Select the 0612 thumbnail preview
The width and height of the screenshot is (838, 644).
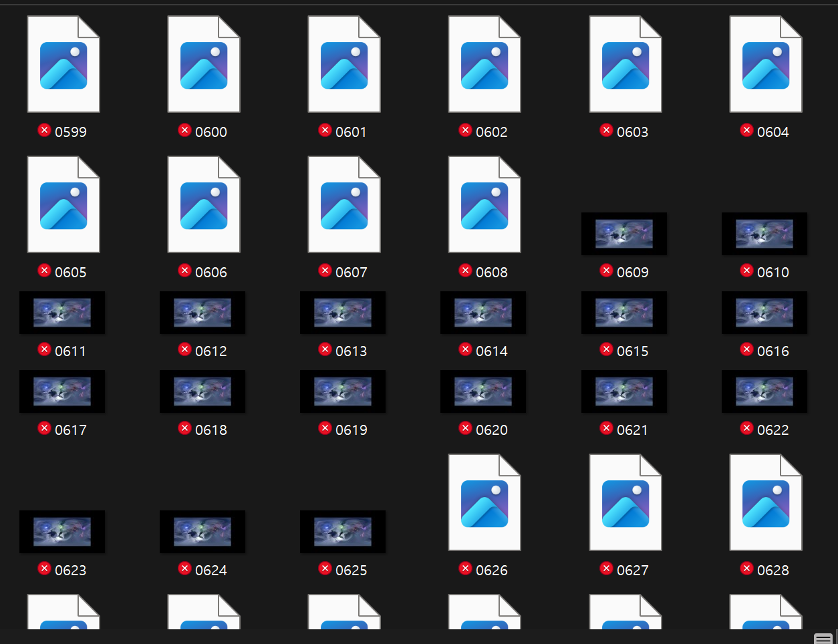202,313
